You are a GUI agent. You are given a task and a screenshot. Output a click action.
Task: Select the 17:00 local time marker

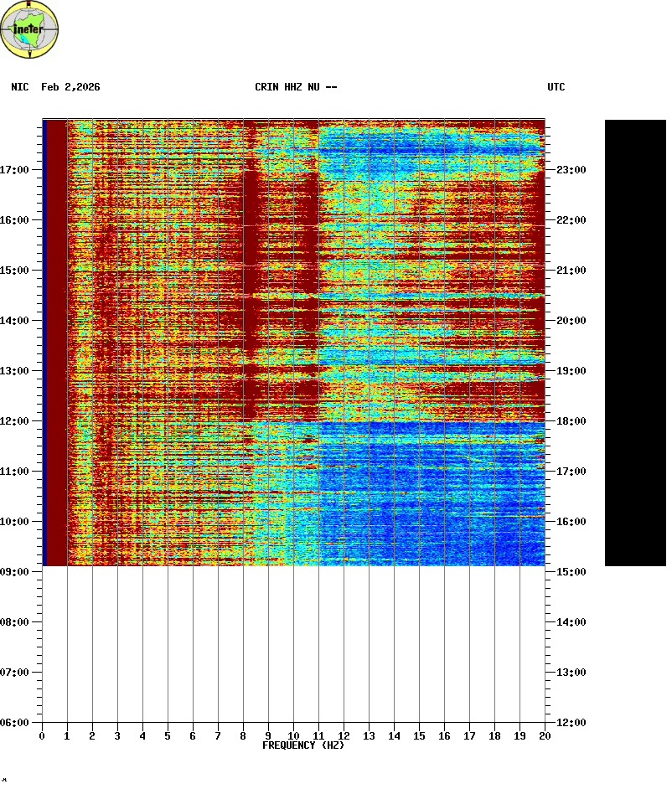click(x=14, y=170)
